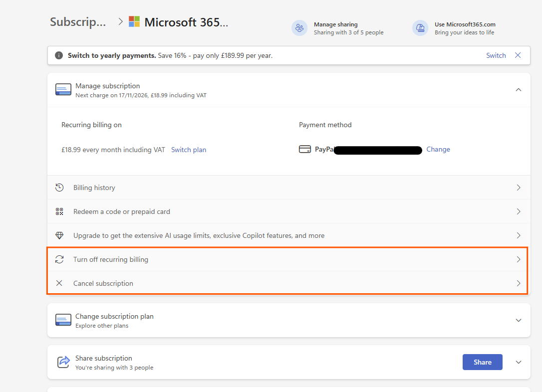Open the Upgrade row chevron
The width and height of the screenshot is (542, 392).
[519, 235]
